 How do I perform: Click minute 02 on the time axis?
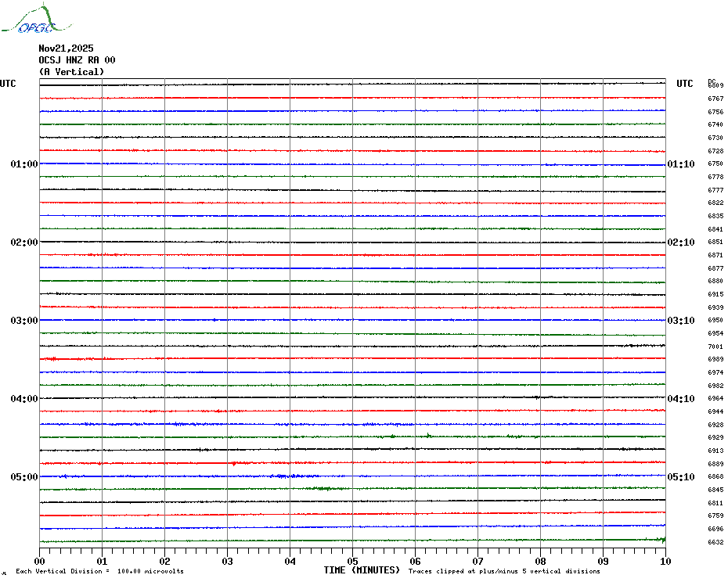click(x=165, y=561)
